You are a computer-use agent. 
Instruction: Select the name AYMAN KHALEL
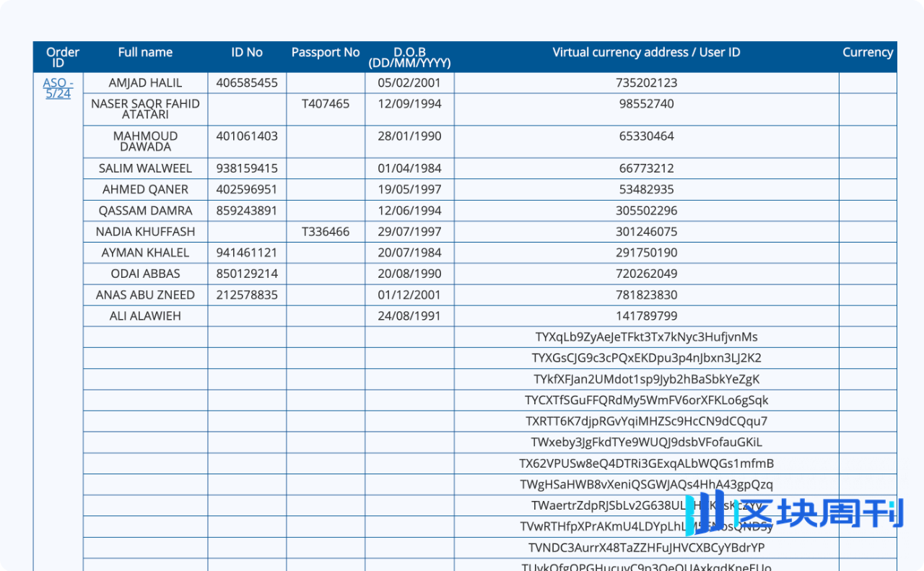click(x=145, y=253)
